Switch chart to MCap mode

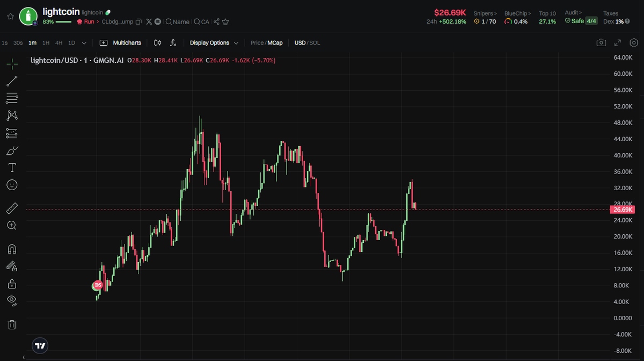275,42
